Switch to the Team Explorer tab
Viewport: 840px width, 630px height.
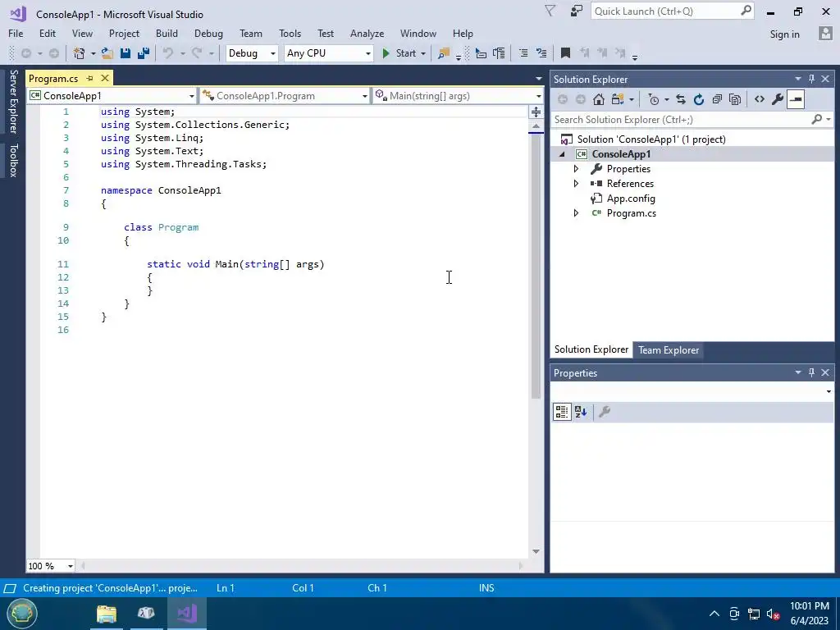point(668,349)
